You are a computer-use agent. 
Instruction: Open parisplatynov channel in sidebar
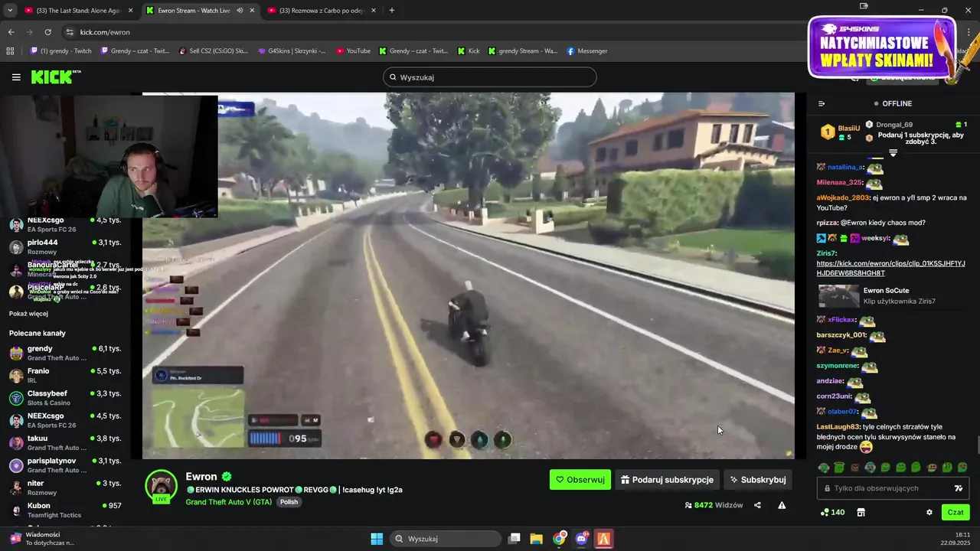pos(65,465)
